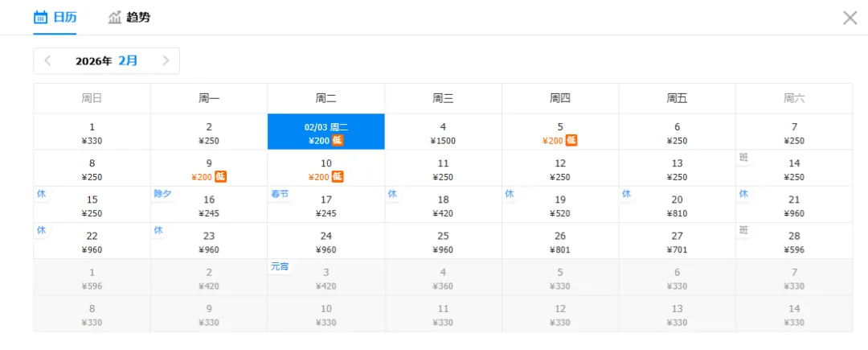
Task: Select February 26 priced ¥801
Action: coord(560,241)
